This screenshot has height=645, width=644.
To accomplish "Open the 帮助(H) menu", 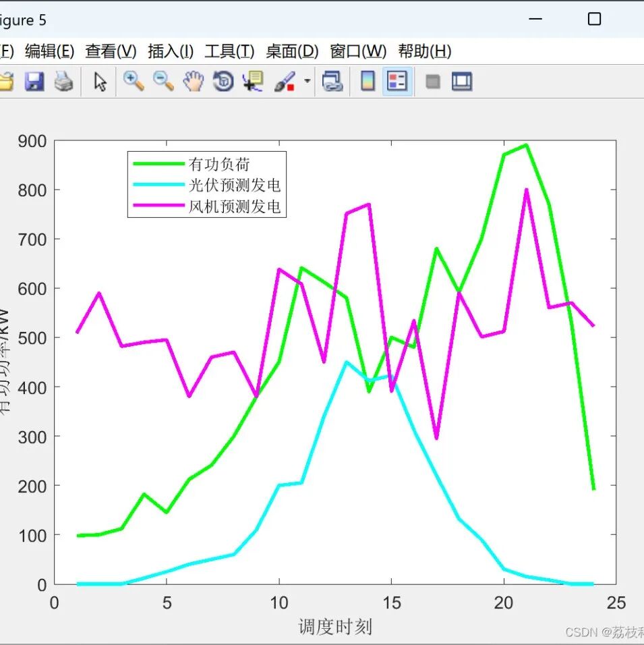I will 424,51.
